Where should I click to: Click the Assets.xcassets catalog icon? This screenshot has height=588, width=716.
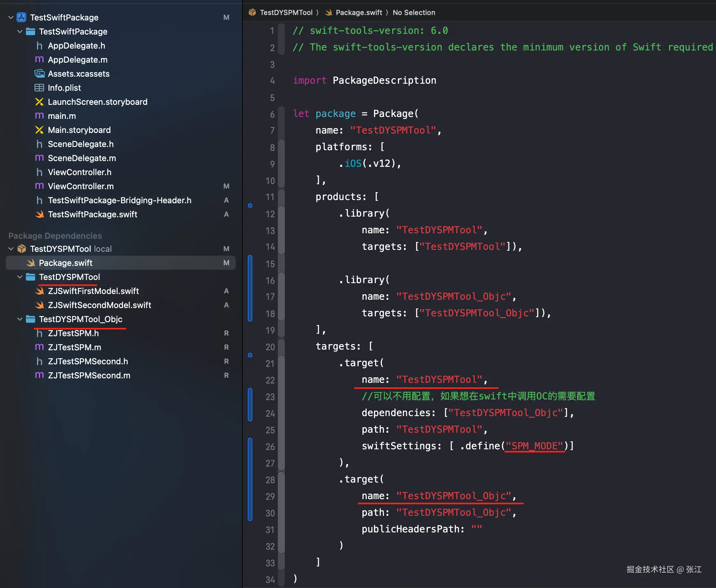(x=39, y=73)
